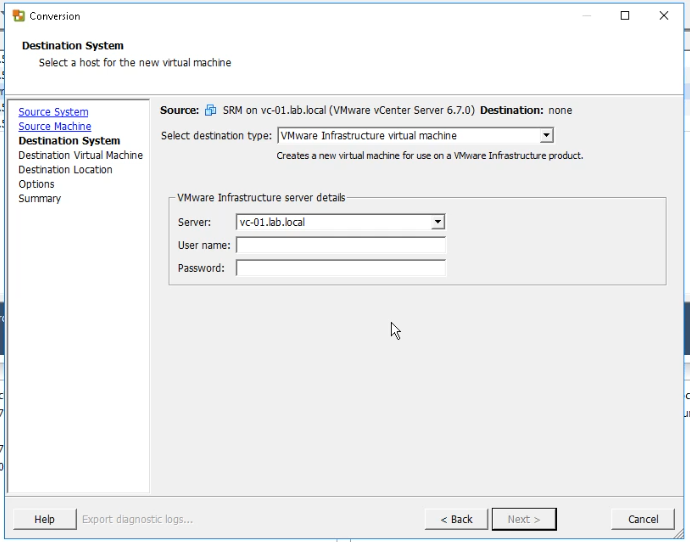Cancel the conversion wizard

[x=643, y=519]
